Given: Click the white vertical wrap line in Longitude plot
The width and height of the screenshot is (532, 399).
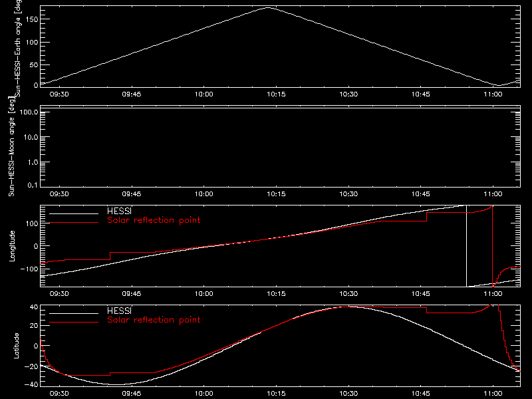Looking at the screenshot, I should click(x=467, y=246).
